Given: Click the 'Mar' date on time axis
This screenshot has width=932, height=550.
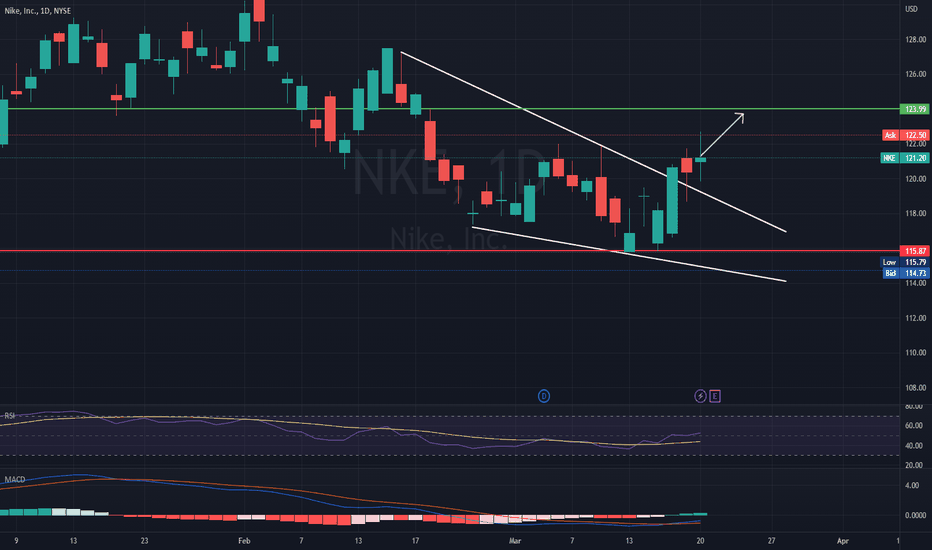Looking at the screenshot, I should (x=515, y=540).
